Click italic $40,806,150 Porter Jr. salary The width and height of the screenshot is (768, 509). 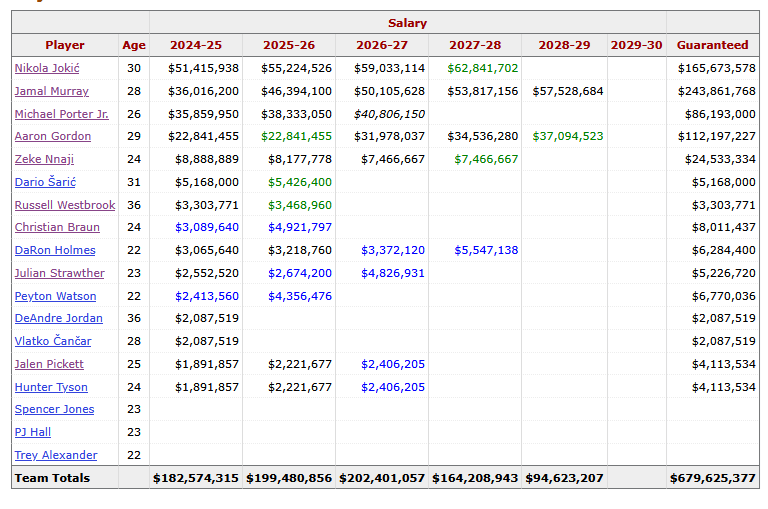click(389, 114)
